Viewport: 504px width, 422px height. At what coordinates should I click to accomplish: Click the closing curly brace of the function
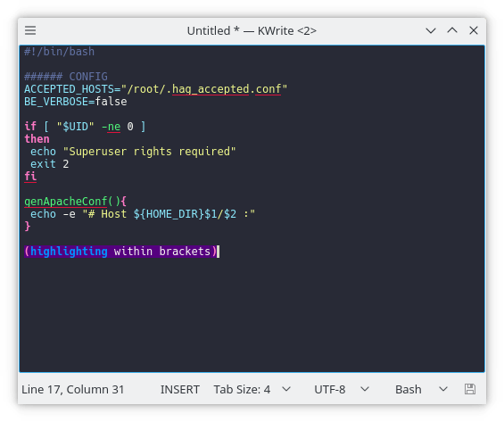point(28,227)
